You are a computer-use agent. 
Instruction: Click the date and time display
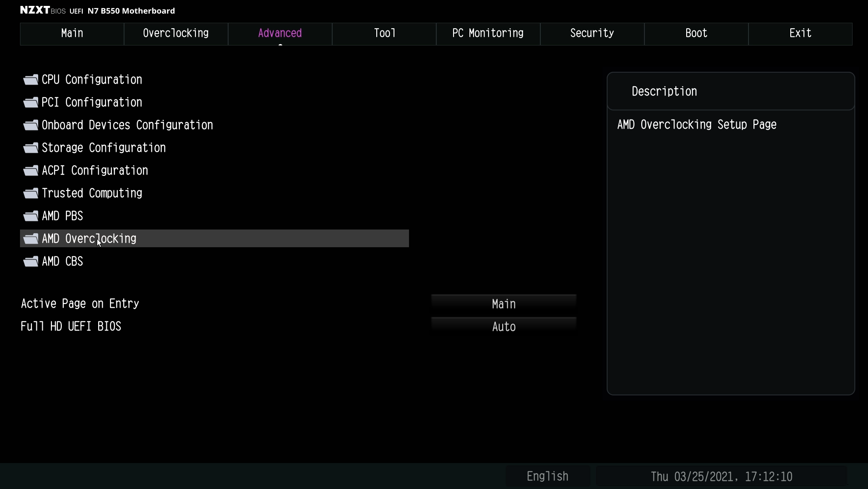(721, 476)
